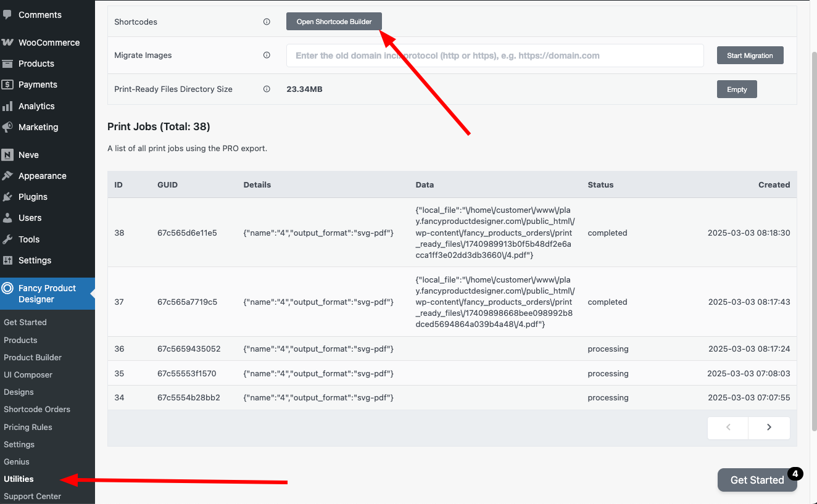The image size is (817, 504).
Task: Click the Marketing megaphone icon
Action: (x=7, y=127)
